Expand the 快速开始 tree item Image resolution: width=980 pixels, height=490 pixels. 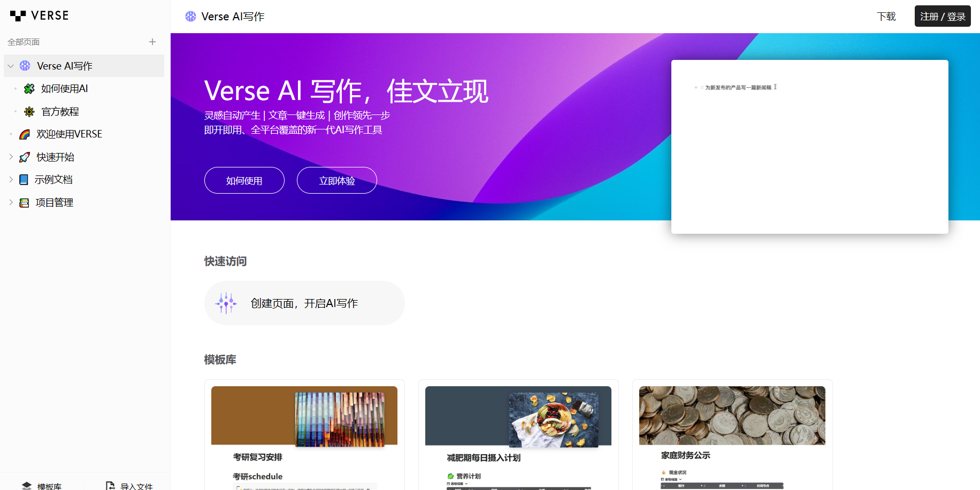11,157
